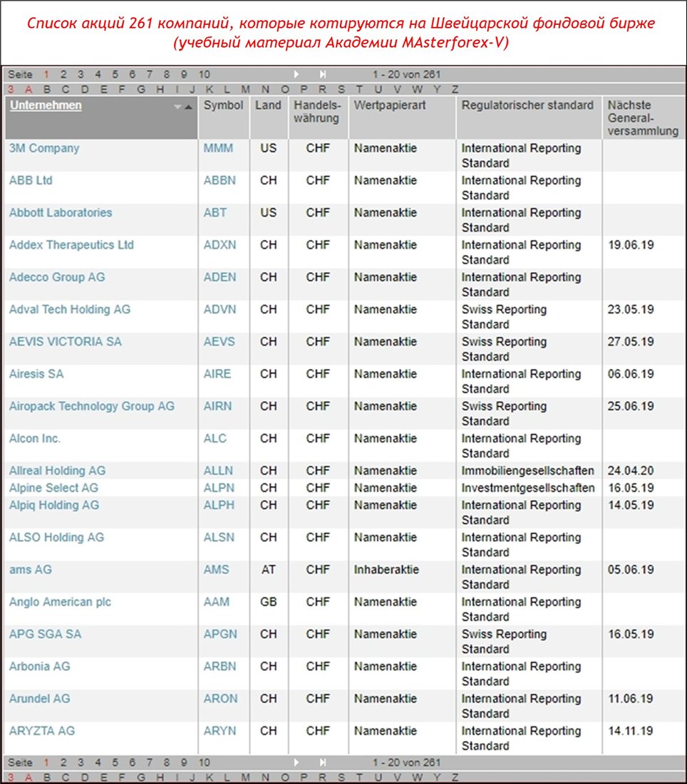
Task: Open page 7 in bottom pager
Action: coord(150,763)
